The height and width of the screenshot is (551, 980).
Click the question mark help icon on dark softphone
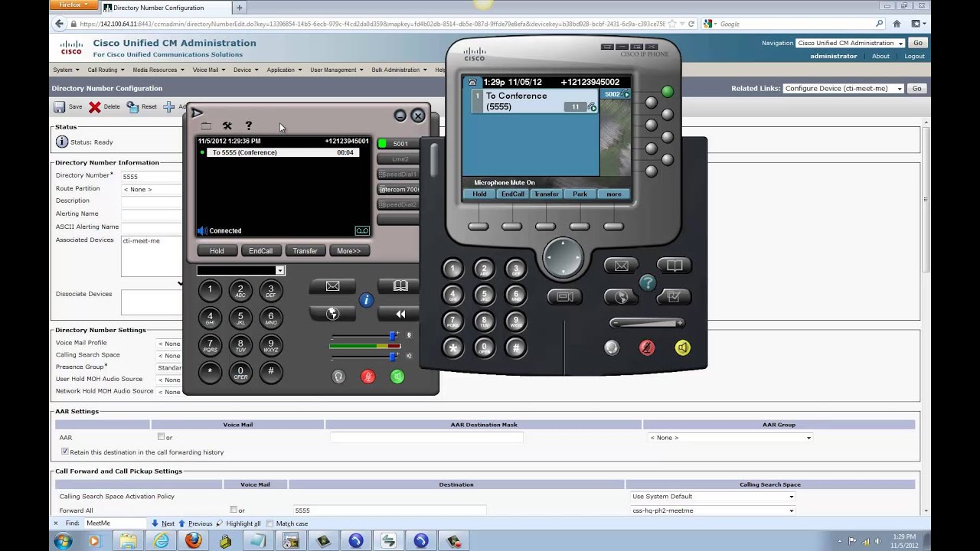(248, 126)
